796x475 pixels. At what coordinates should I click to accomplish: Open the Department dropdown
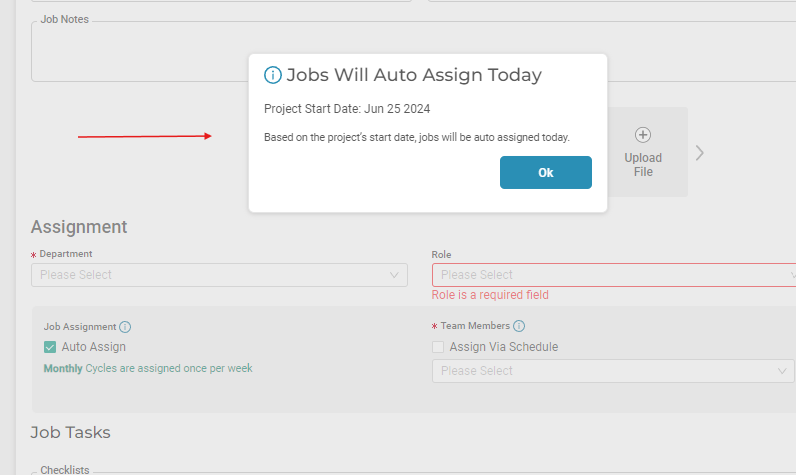pyautogui.click(x=219, y=275)
